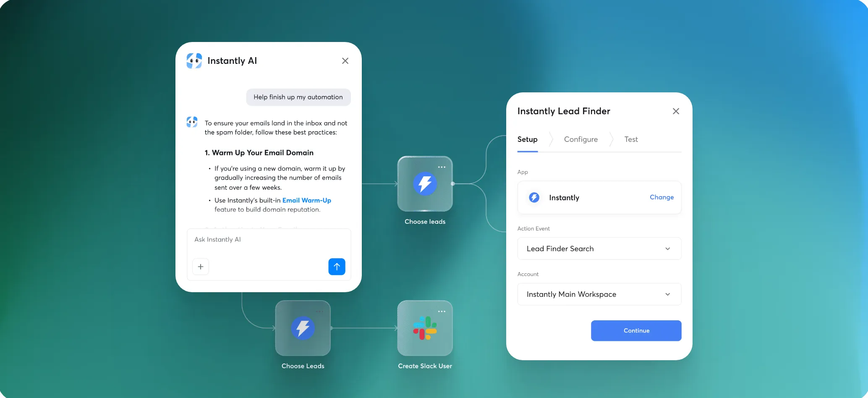This screenshot has width=868, height=398.
Task: Click the Change link for the app
Action: click(661, 197)
